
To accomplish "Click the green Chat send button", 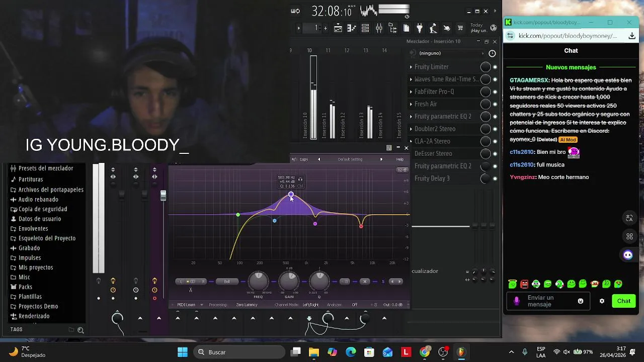I will click(x=624, y=301).
